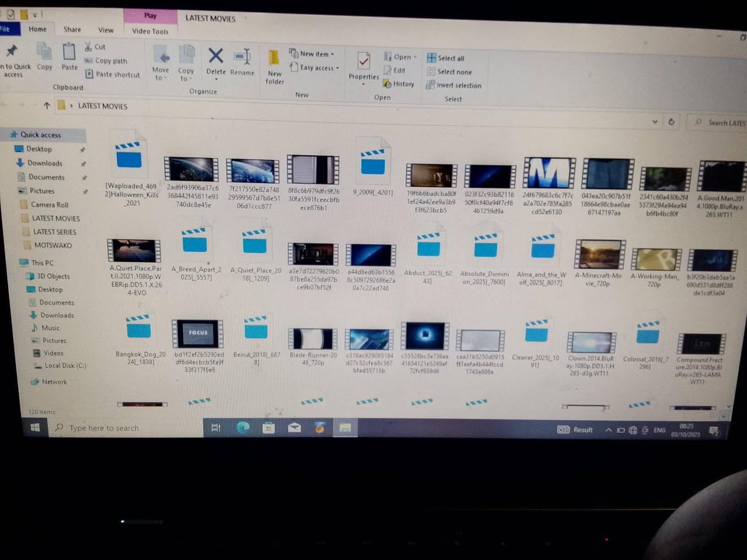Click the Rename icon in the ribbon
The height and width of the screenshot is (560, 747).
[x=242, y=58]
